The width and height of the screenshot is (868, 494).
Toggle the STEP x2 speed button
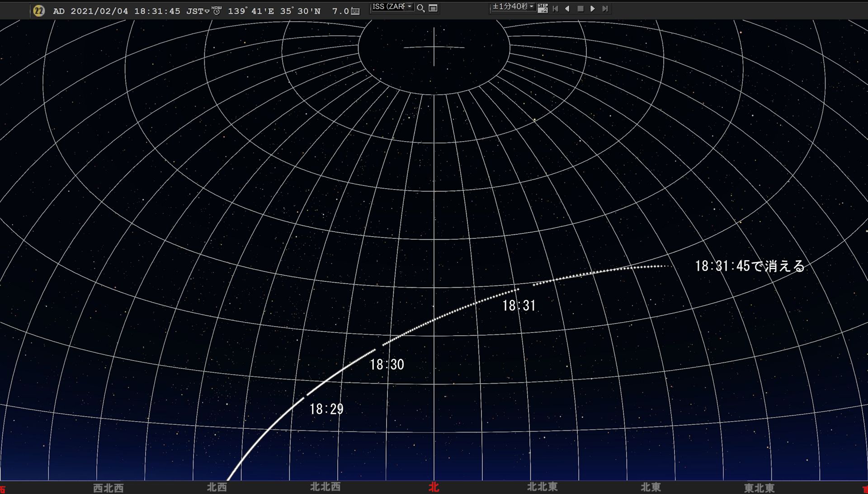tap(542, 8)
